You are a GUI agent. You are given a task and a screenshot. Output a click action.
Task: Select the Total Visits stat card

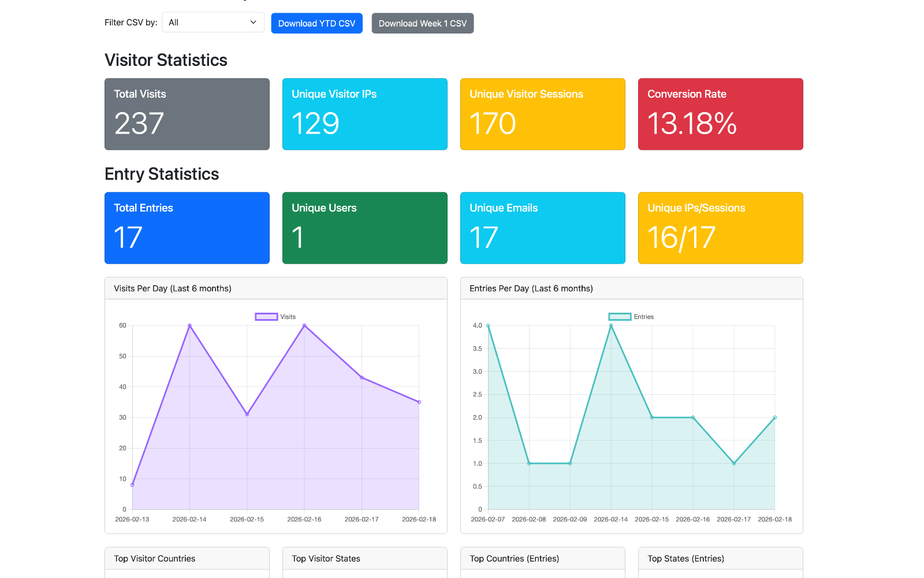pos(187,114)
